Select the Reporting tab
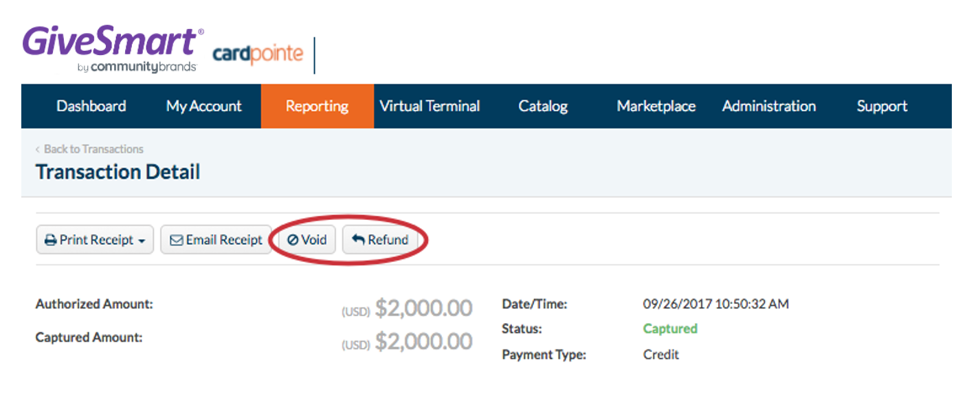The image size is (980, 396). (318, 106)
